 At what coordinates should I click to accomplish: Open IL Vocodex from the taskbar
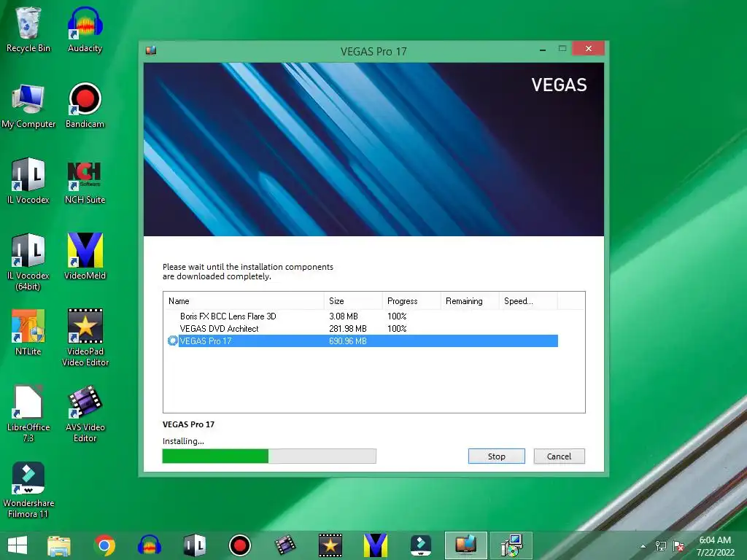194,545
